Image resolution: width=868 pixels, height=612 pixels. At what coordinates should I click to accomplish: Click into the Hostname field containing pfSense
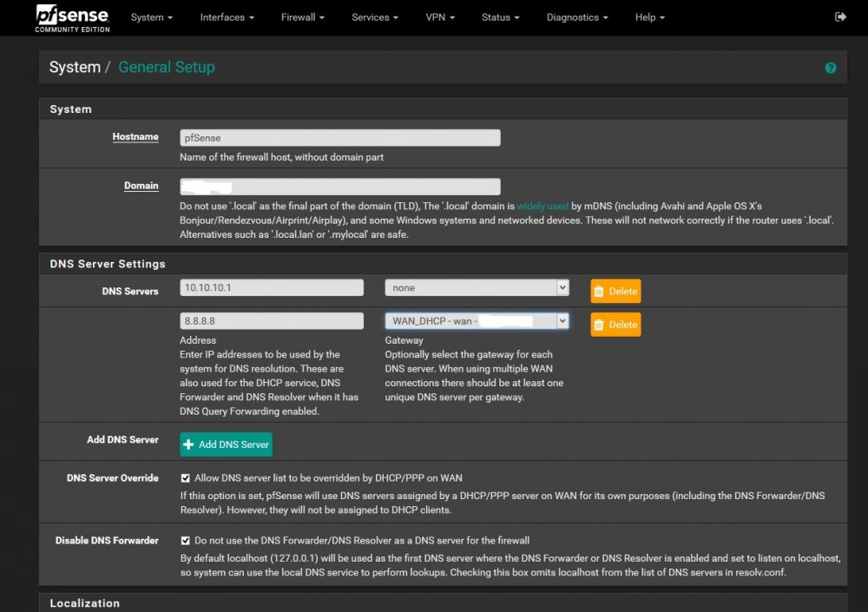click(340, 138)
